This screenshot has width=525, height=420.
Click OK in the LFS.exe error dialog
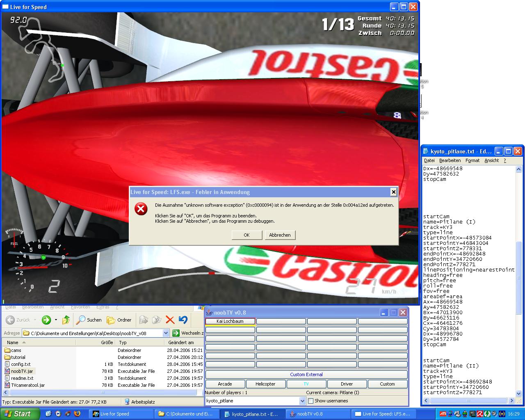point(247,235)
